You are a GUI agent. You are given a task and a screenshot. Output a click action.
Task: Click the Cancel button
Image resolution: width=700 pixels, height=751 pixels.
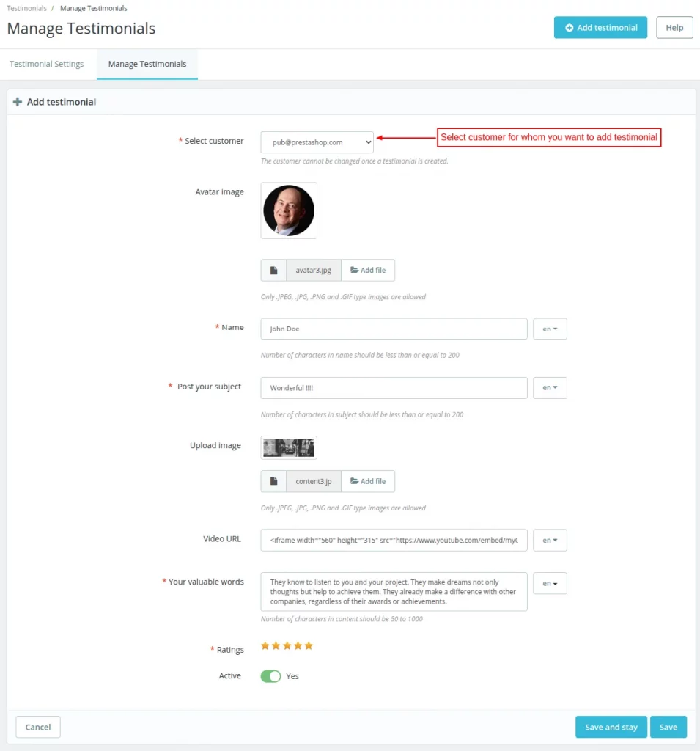coord(38,727)
